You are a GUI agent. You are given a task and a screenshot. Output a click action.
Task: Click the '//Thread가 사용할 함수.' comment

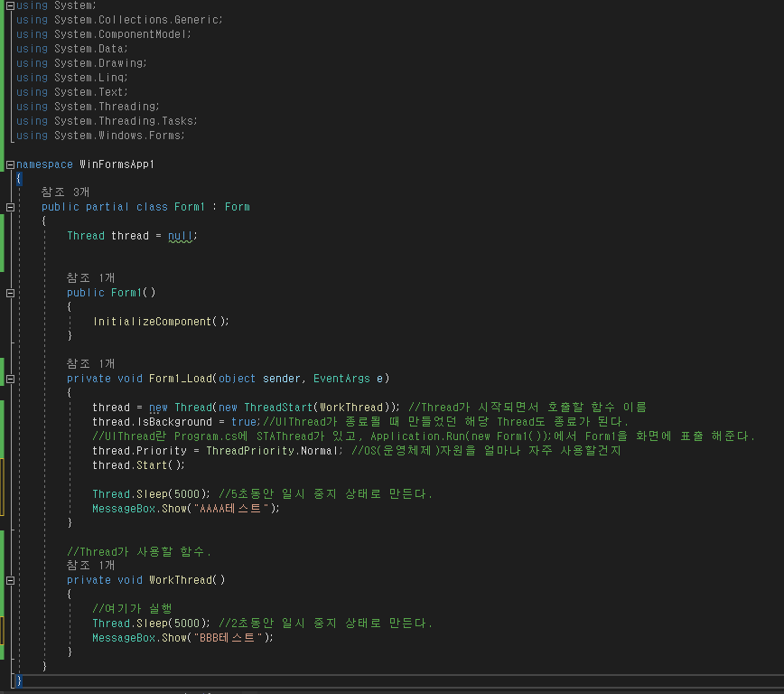(139, 552)
